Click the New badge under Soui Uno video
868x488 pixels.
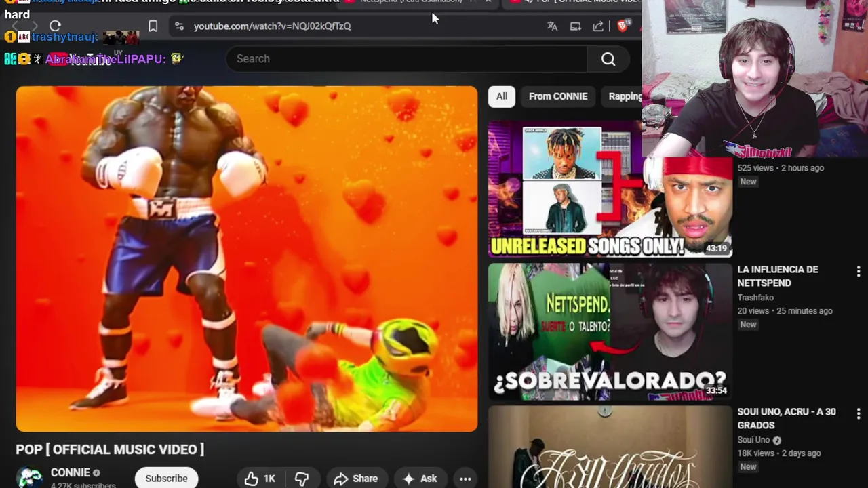(748, 467)
